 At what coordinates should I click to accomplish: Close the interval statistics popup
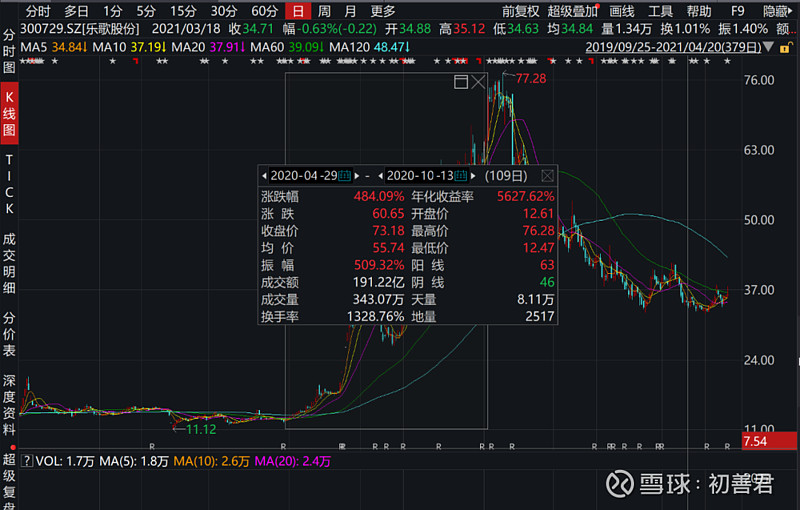[547, 176]
